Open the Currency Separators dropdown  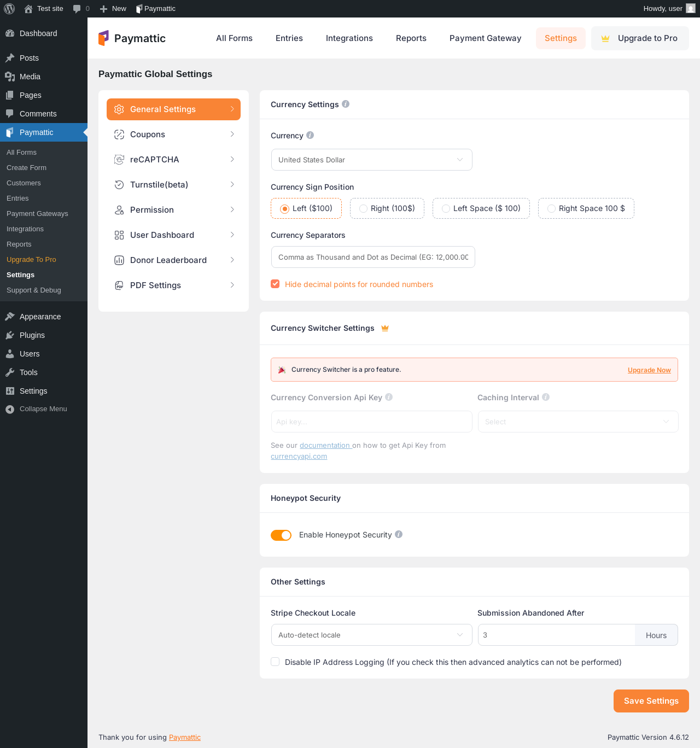[x=373, y=257]
